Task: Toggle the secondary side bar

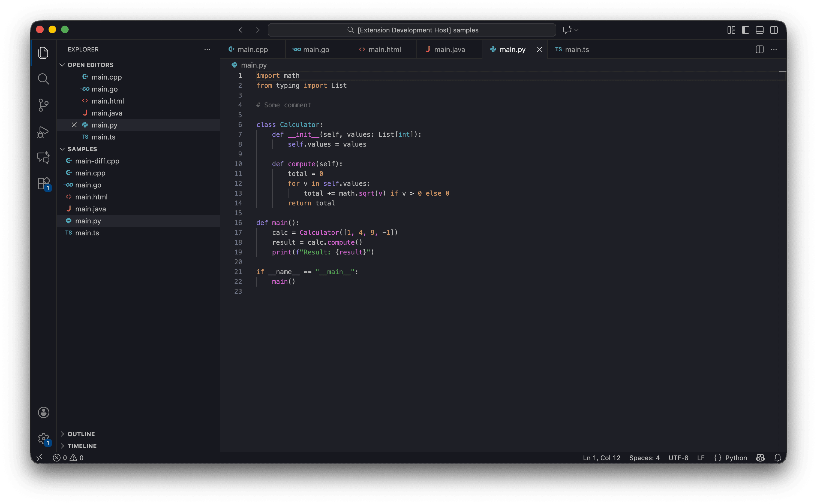Action: [774, 30]
